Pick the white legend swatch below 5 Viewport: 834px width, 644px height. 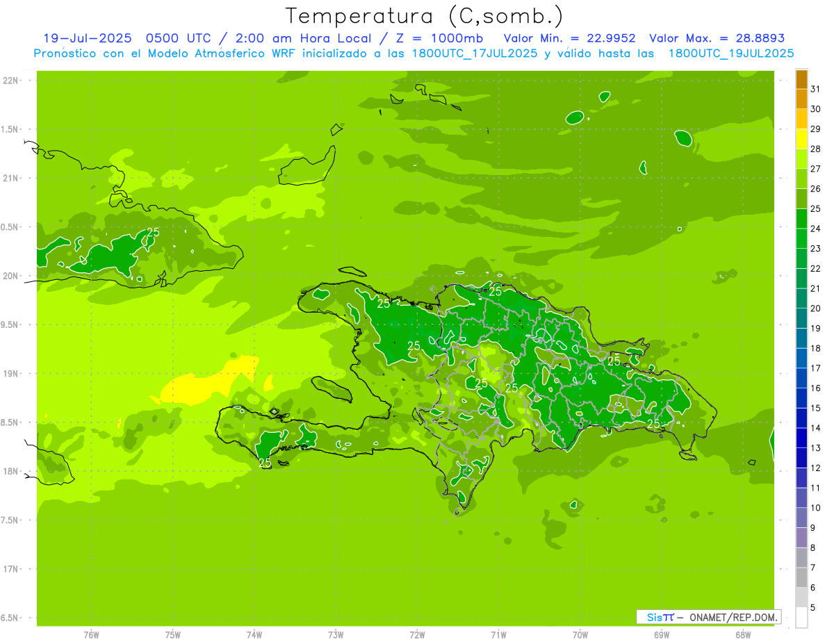801,618
